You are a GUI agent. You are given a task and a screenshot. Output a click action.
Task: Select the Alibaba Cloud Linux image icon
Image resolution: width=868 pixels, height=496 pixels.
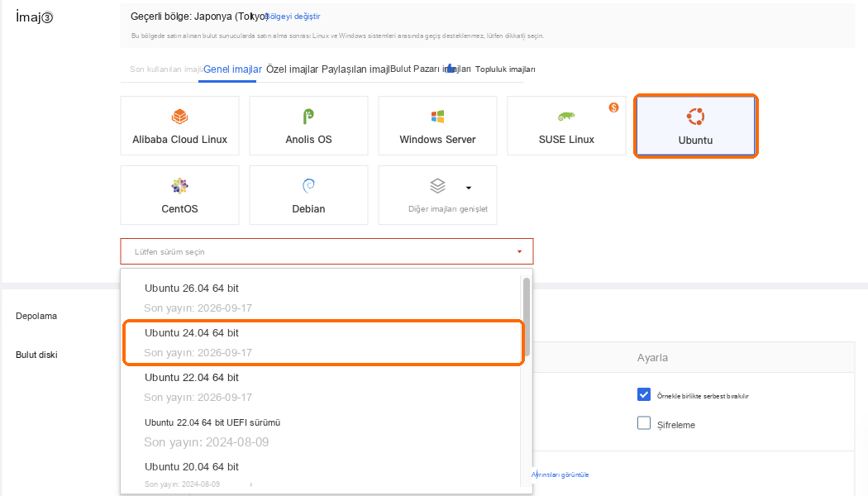pyautogui.click(x=180, y=117)
